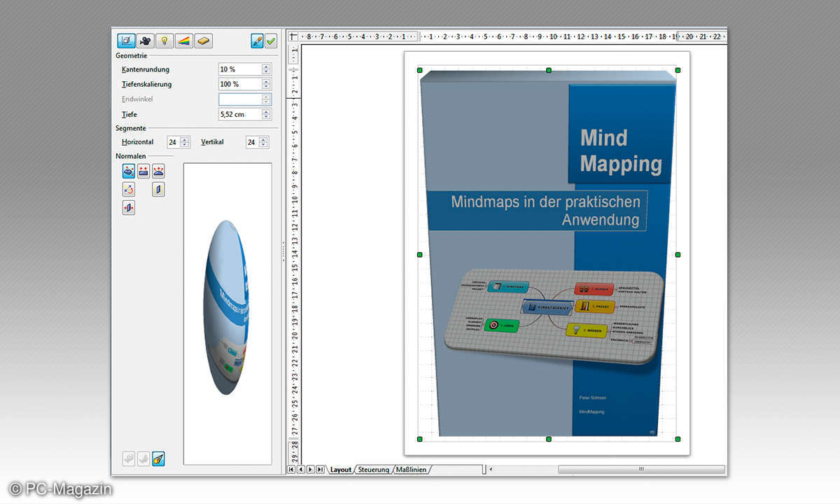
Task: Adjust Vertikal segments spinner arrows
Action: click(263, 142)
